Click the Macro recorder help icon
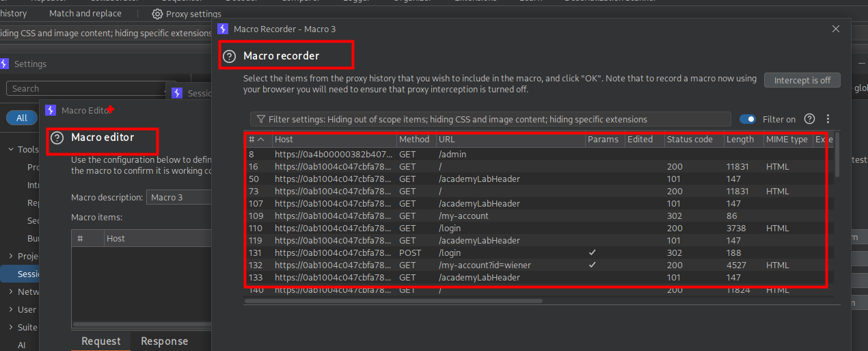Screen dimensions: 868x351 click(x=230, y=56)
